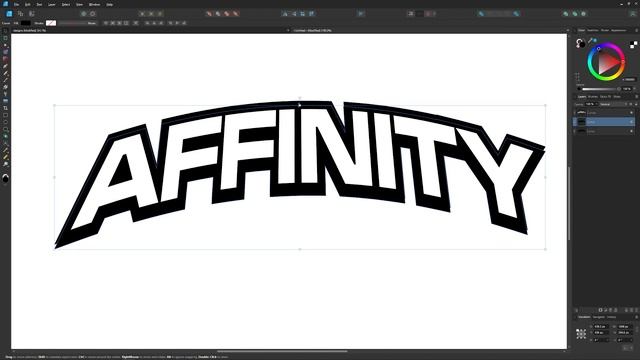Open the layer opacity percentage dropdown

tap(591, 104)
